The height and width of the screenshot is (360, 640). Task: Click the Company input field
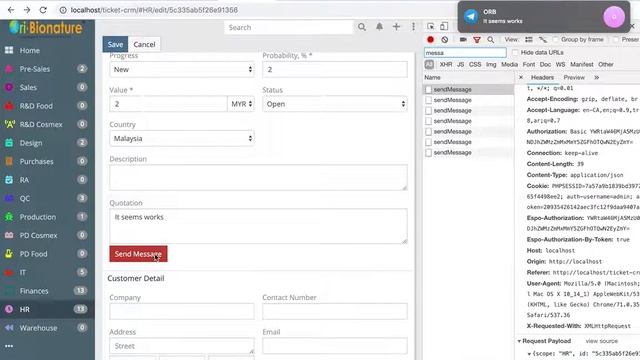point(182,311)
